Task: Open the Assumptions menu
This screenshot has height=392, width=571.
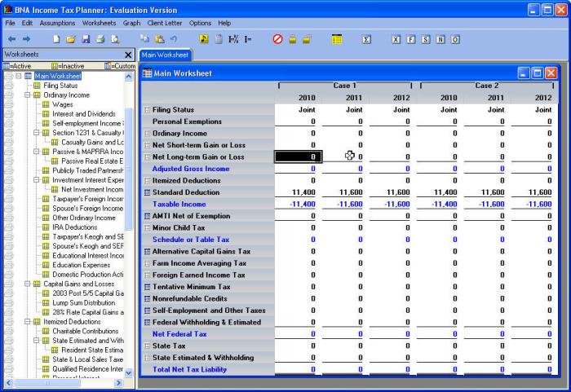Action: tap(57, 23)
